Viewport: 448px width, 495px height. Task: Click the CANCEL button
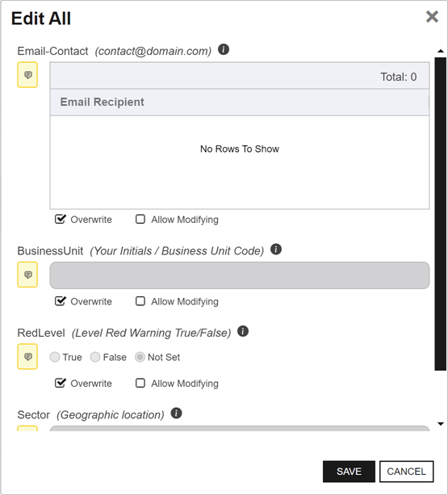[x=406, y=472]
